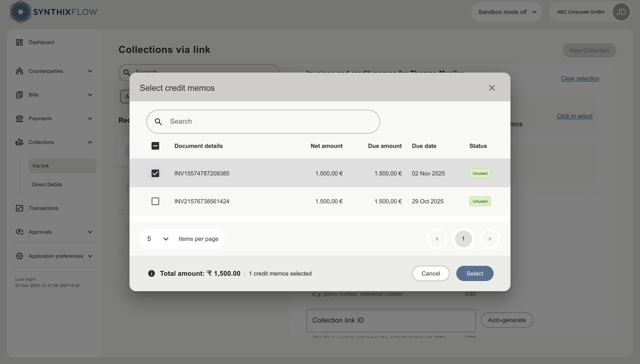Click document number INV21576738561424

coord(202,201)
